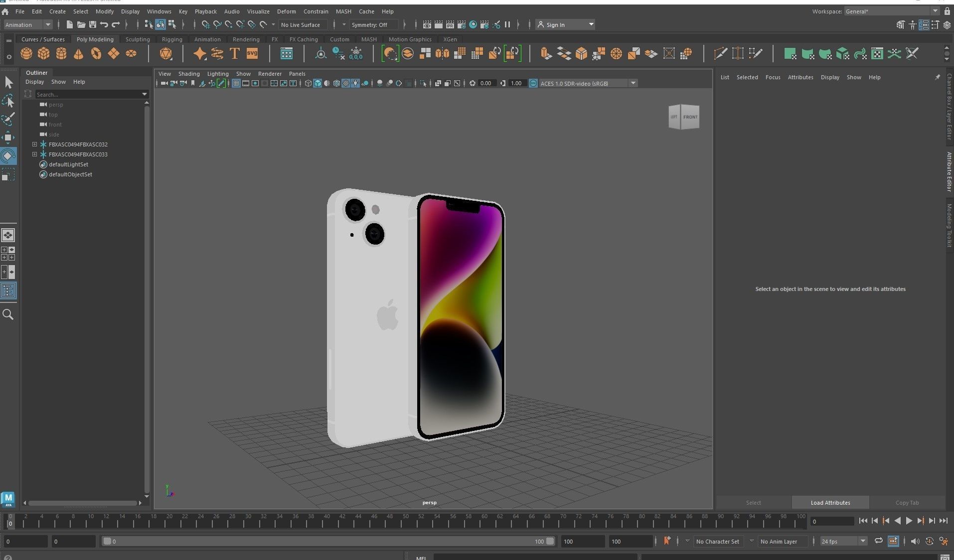
Task: Open the viewport Shading menu
Action: coord(189,74)
